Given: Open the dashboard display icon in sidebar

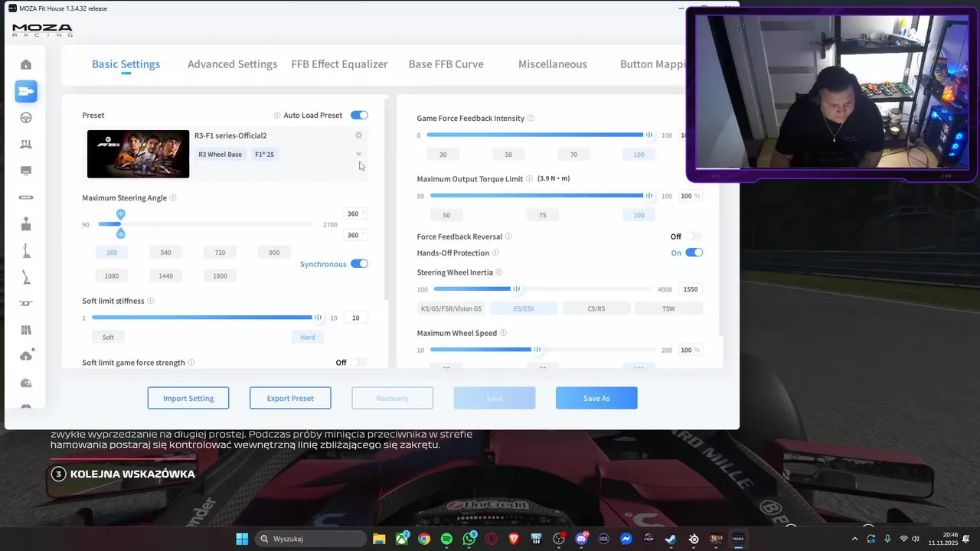Looking at the screenshot, I should tap(26, 171).
